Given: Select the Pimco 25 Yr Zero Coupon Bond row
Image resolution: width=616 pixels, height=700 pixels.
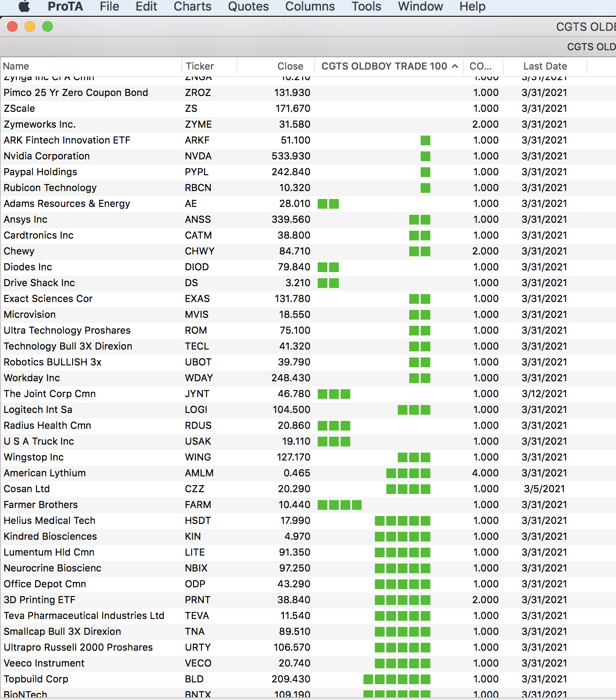Looking at the screenshot, I should point(308,93).
